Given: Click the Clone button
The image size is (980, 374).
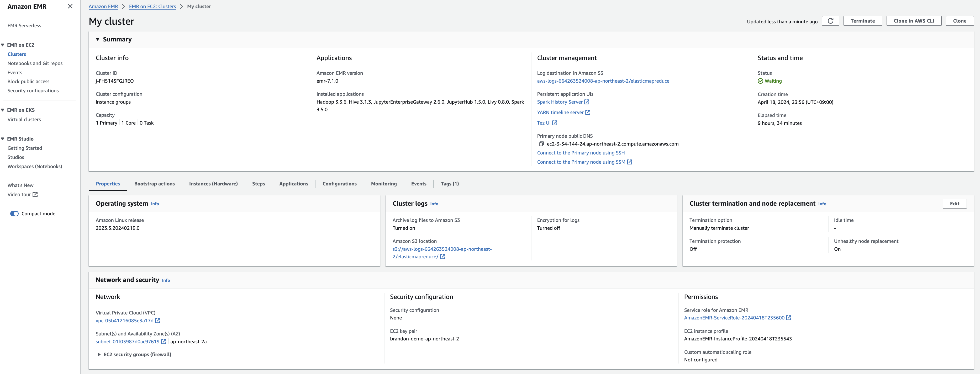Looking at the screenshot, I should tap(960, 21).
